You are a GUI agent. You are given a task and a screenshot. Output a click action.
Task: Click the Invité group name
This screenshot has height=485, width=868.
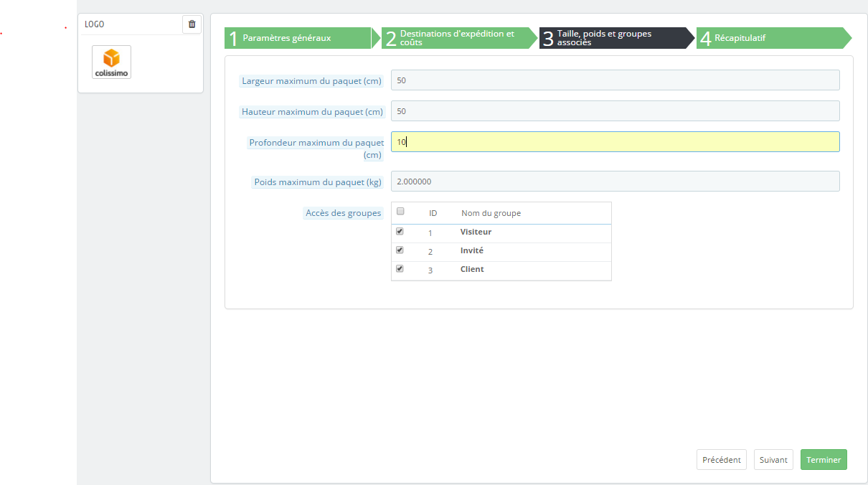coord(472,251)
